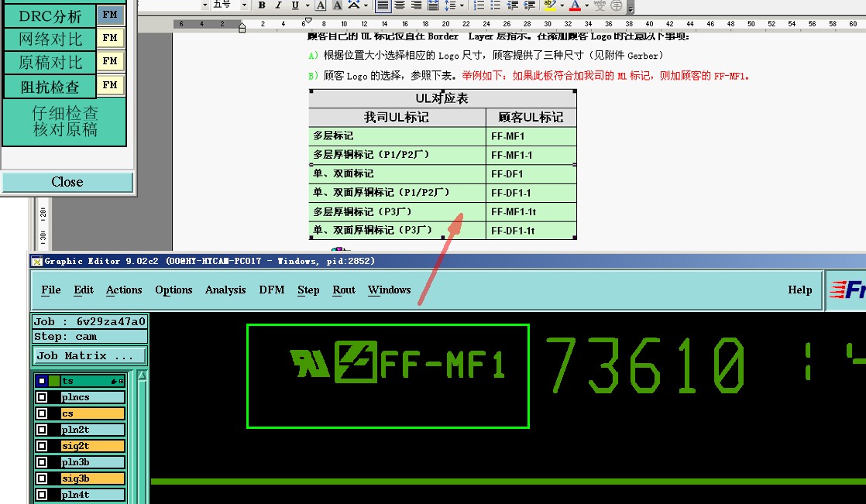
Task: Expand the line spacing dropdown arrow
Action: click(462, 5)
